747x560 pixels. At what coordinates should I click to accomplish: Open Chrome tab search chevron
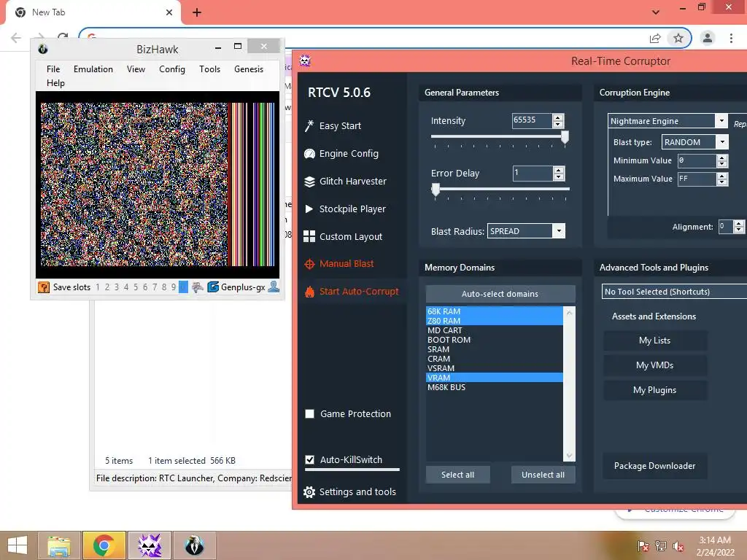(x=656, y=12)
